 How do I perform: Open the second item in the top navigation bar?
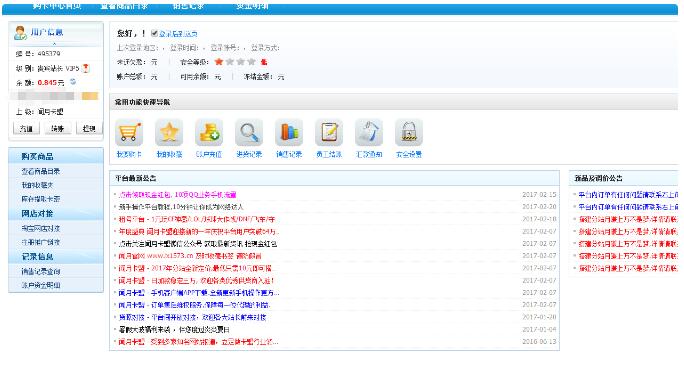click(x=124, y=6)
